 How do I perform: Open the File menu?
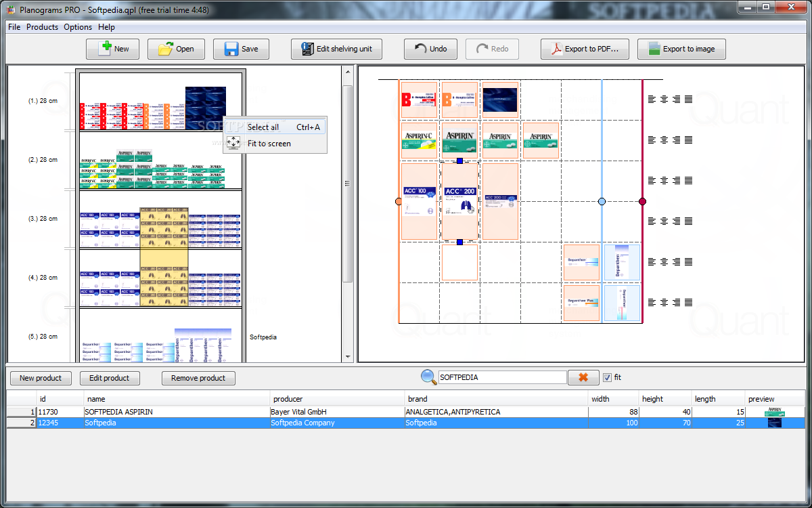coord(14,27)
